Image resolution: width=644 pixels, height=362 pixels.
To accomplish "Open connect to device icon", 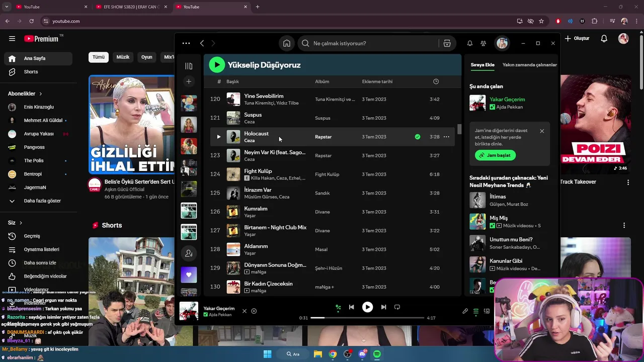I will click(x=487, y=311).
